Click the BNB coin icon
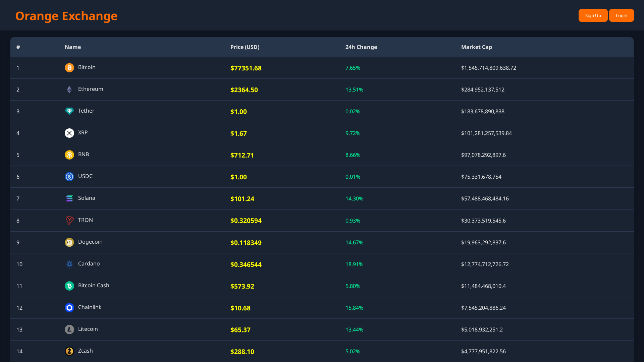Screen dimensions: 644x362 click(x=69, y=155)
